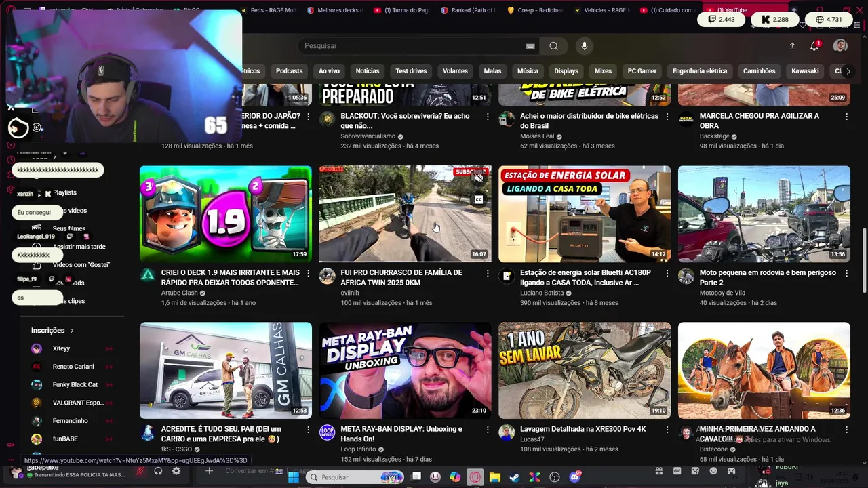Viewport: 868px width, 488px height.
Task: Open the 1 ANO SEM LAVAR thumbnail
Action: pos(585,371)
